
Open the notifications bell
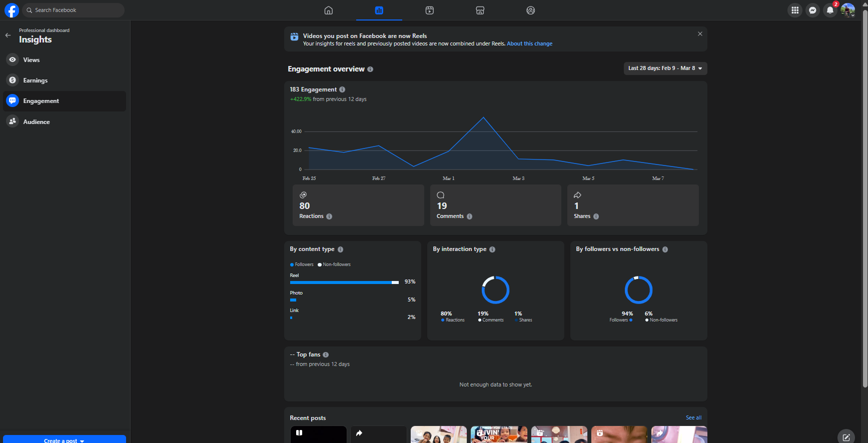(x=830, y=10)
